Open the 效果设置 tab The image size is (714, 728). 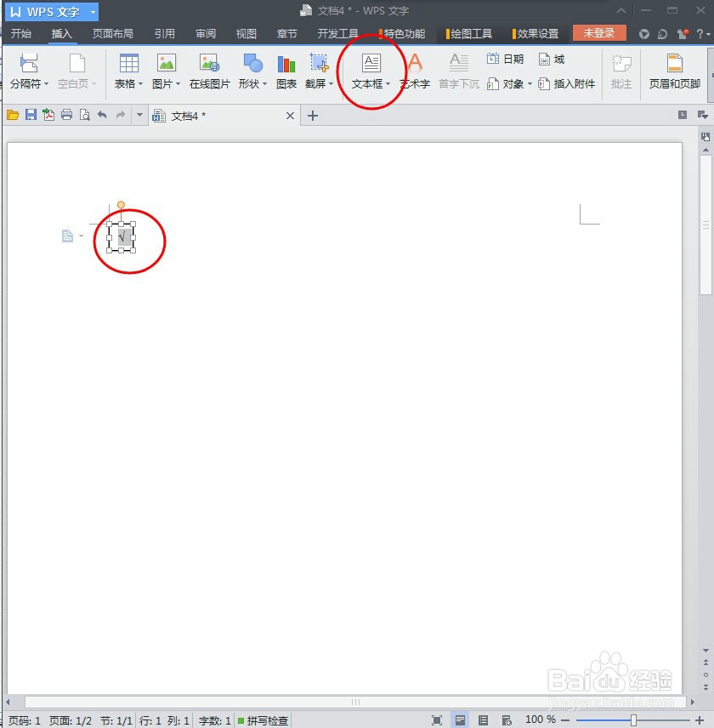(535, 34)
